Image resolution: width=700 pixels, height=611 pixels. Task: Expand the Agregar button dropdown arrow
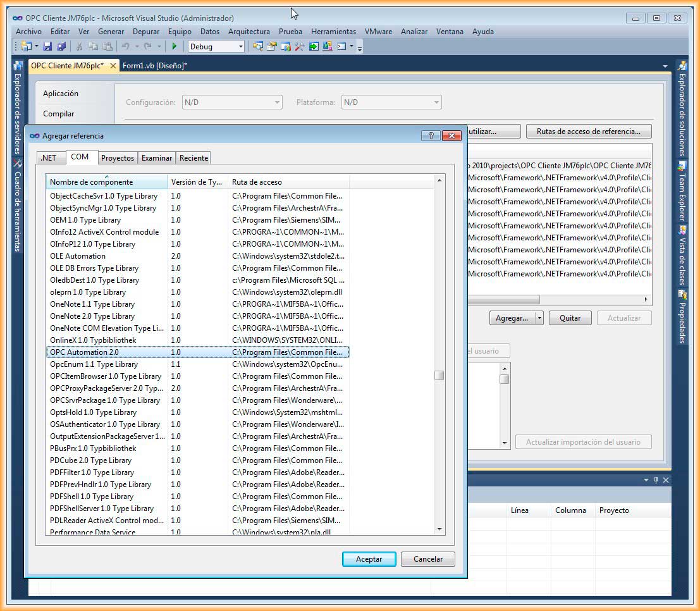click(x=539, y=318)
